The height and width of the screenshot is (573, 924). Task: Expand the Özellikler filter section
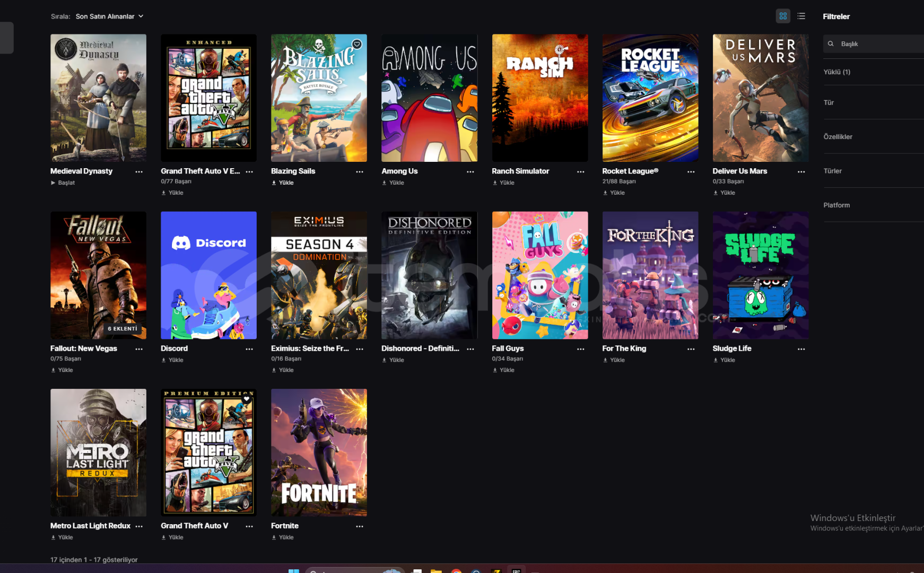874,137
